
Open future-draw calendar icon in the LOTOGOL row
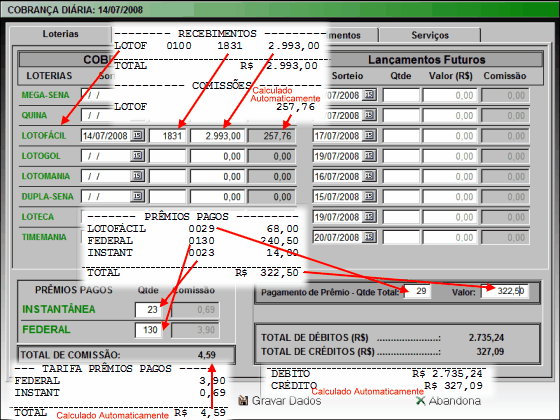coord(369,156)
